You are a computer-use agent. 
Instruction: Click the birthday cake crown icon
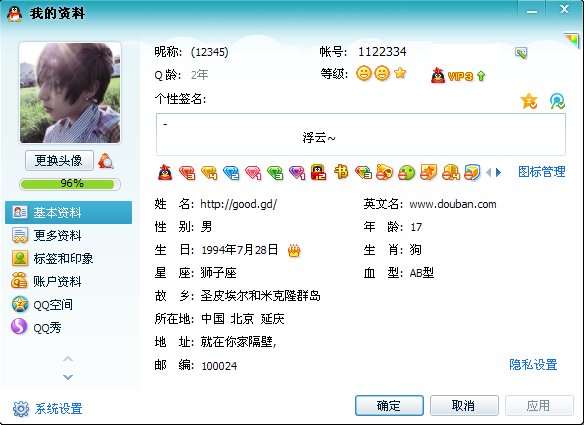click(294, 250)
